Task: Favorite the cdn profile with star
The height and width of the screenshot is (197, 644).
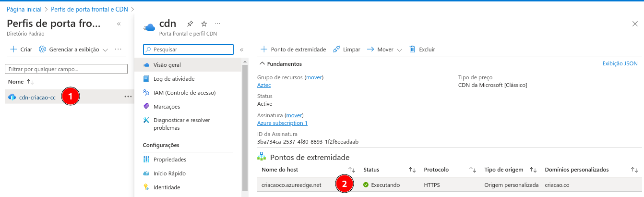Action: (204, 24)
